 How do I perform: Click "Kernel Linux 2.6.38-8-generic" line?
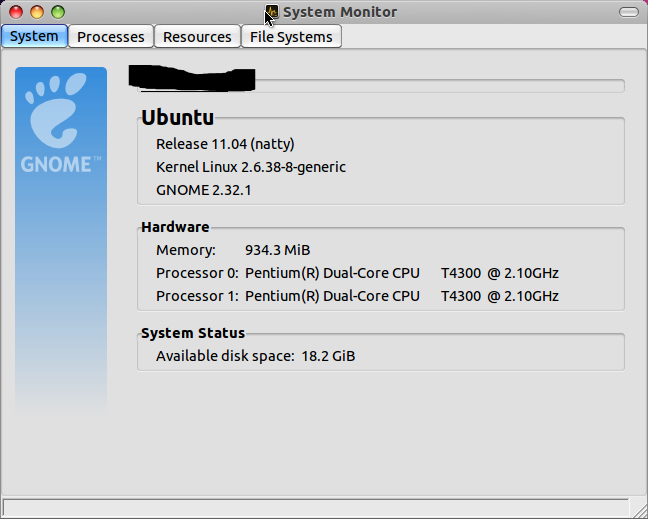point(251,167)
